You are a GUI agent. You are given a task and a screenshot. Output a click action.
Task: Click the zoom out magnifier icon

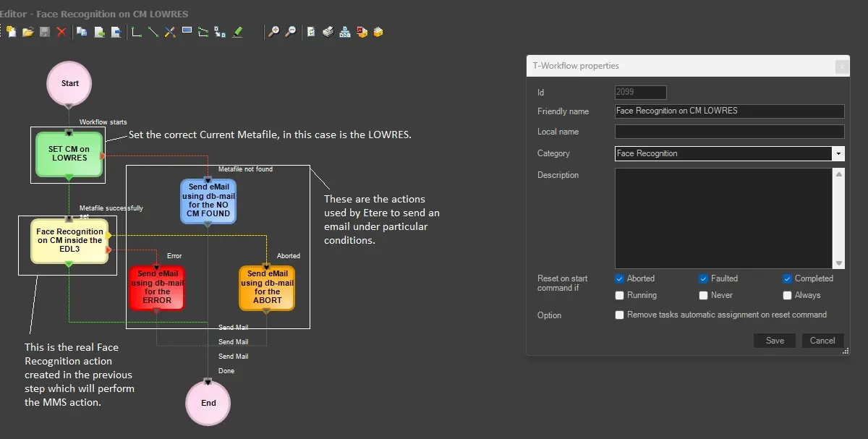click(290, 32)
